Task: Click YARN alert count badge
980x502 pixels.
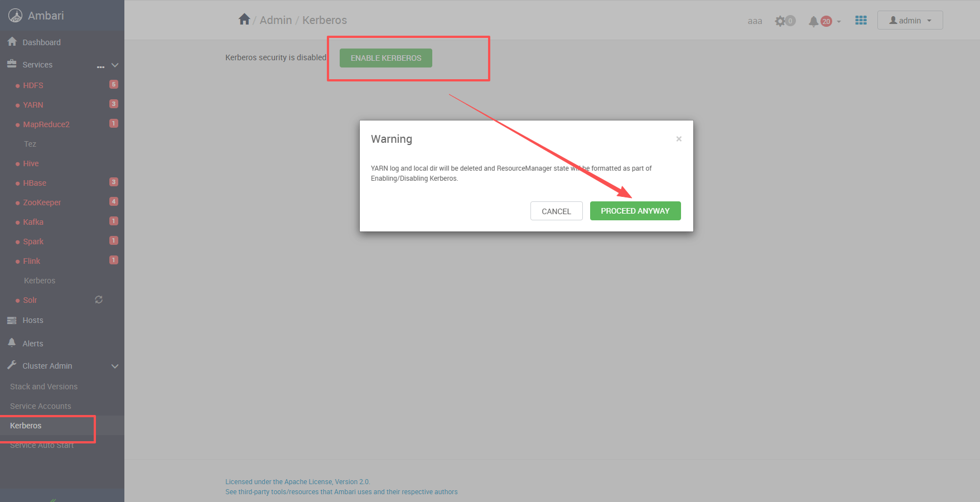Action: (114, 104)
